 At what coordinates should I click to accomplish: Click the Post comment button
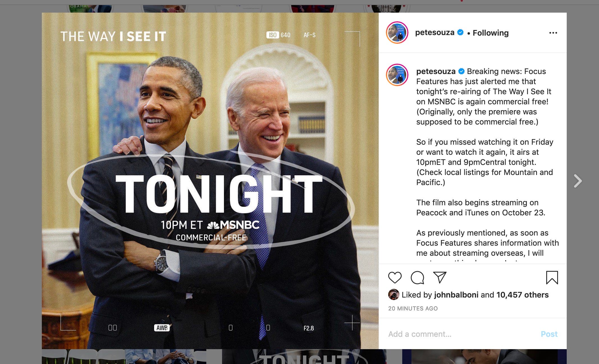[x=549, y=334]
